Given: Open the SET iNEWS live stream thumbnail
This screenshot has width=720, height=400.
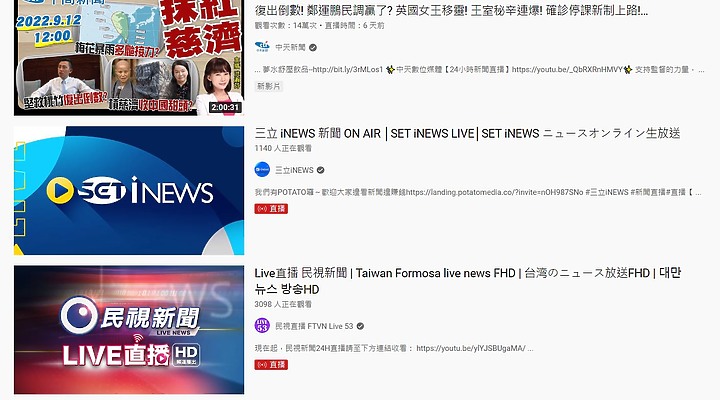Looking at the screenshot, I should pos(129,190).
